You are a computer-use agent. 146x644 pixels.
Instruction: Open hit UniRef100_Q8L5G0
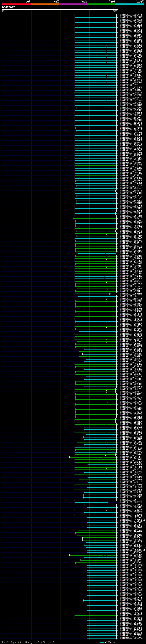click(131, 17)
